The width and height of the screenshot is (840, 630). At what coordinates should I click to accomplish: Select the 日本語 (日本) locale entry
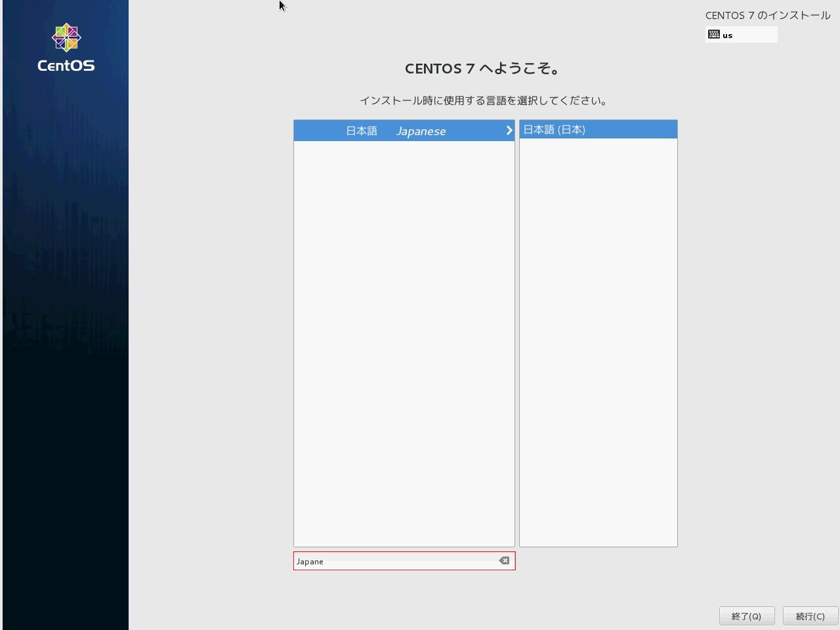coord(598,129)
